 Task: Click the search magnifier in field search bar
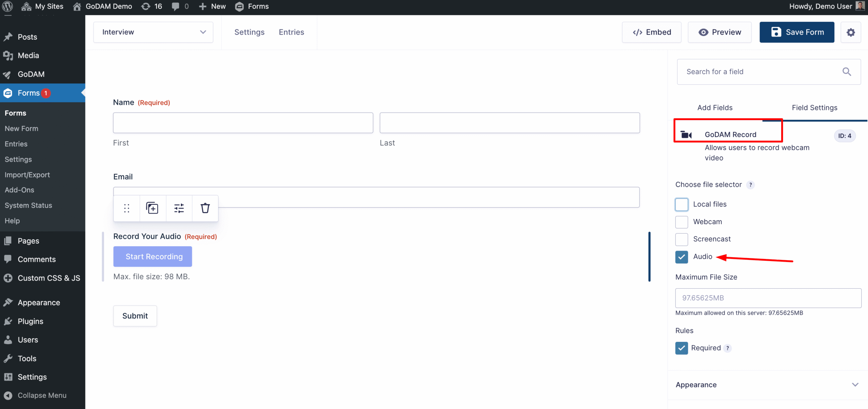pos(847,72)
